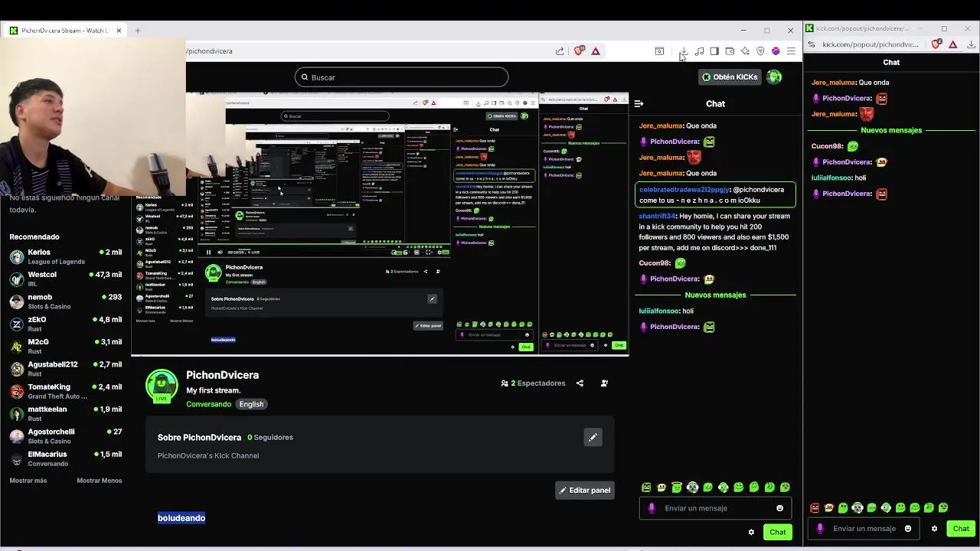Click shantrift34 username in main chat
The image size is (980, 551).
658,217
